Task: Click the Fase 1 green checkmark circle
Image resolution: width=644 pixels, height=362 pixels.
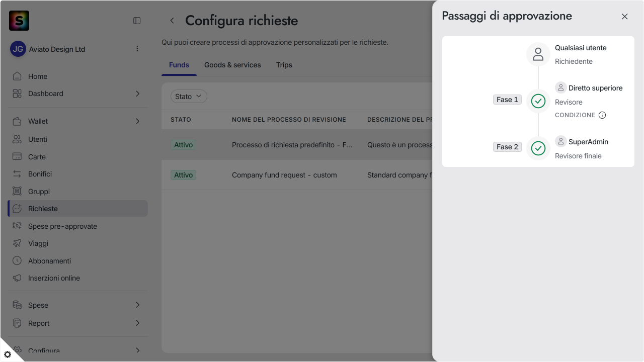Action: (x=538, y=101)
